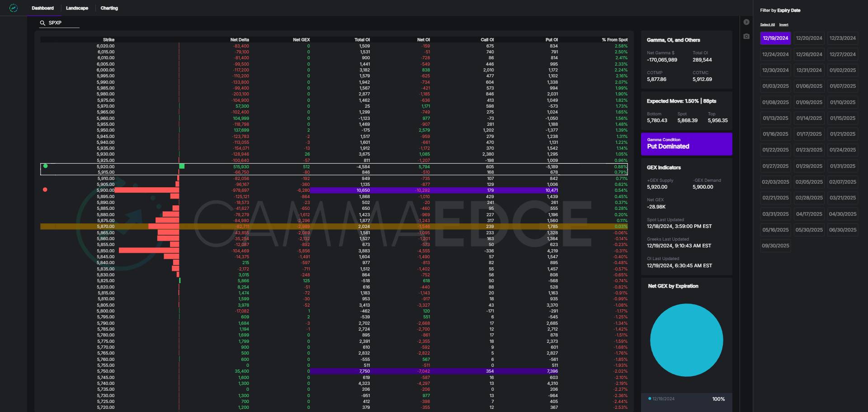Click the purple Put Dominated gamma condition box

686,144
